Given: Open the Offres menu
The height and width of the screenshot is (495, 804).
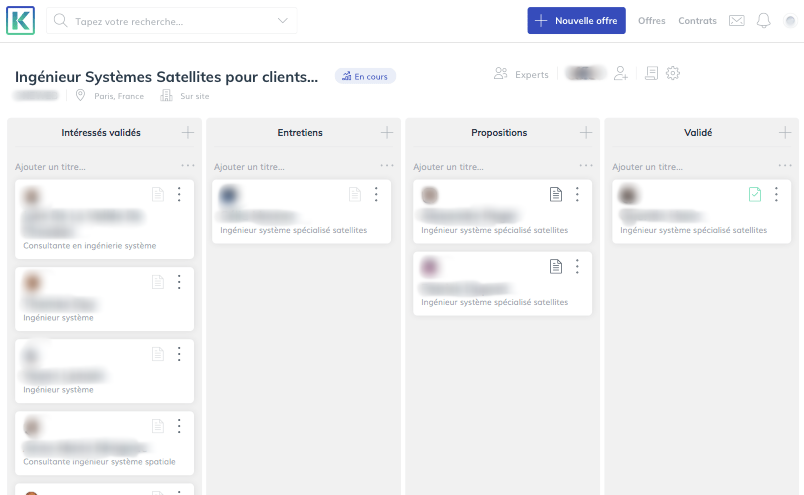Looking at the screenshot, I should pyautogui.click(x=652, y=21).
